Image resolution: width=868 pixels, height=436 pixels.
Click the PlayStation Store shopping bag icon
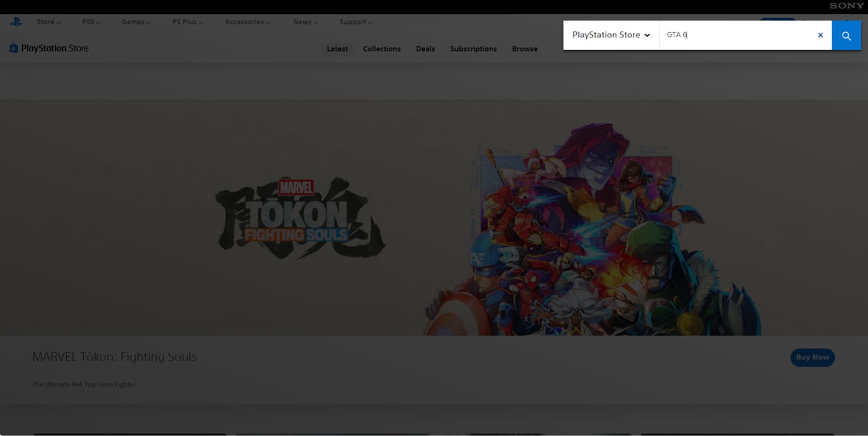tap(14, 48)
